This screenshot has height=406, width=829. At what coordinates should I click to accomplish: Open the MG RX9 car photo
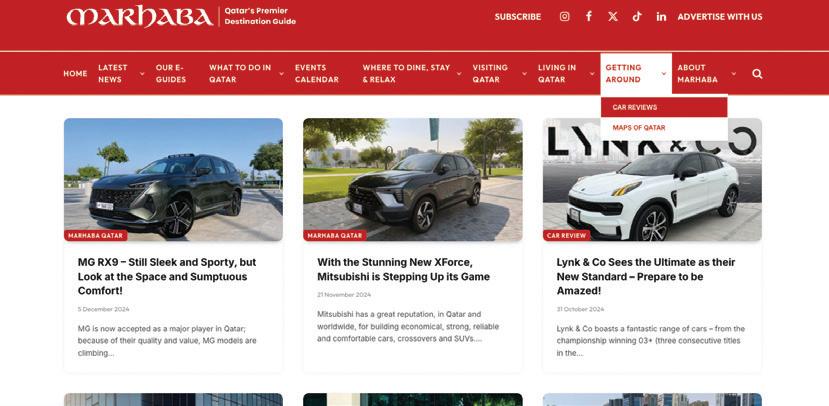[173, 179]
